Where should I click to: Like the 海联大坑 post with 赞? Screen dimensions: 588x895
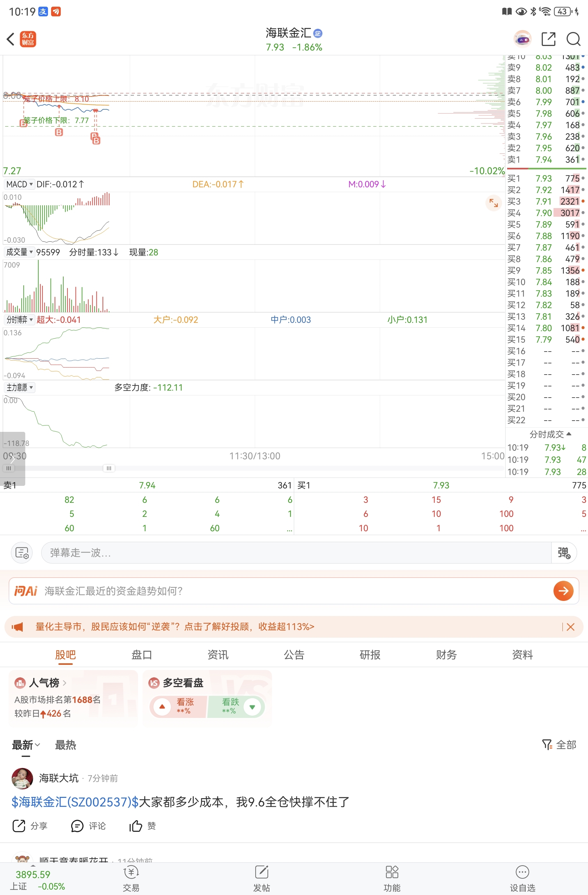(x=136, y=826)
